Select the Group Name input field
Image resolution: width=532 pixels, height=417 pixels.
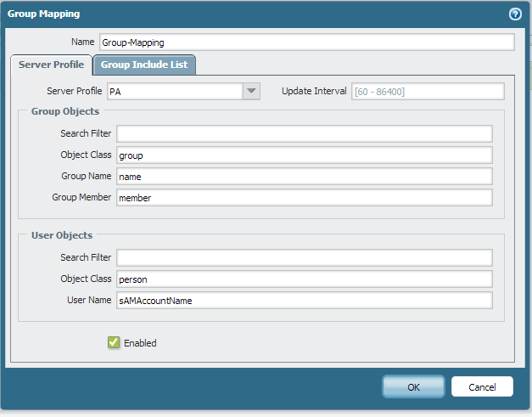[x=305, y=176]
